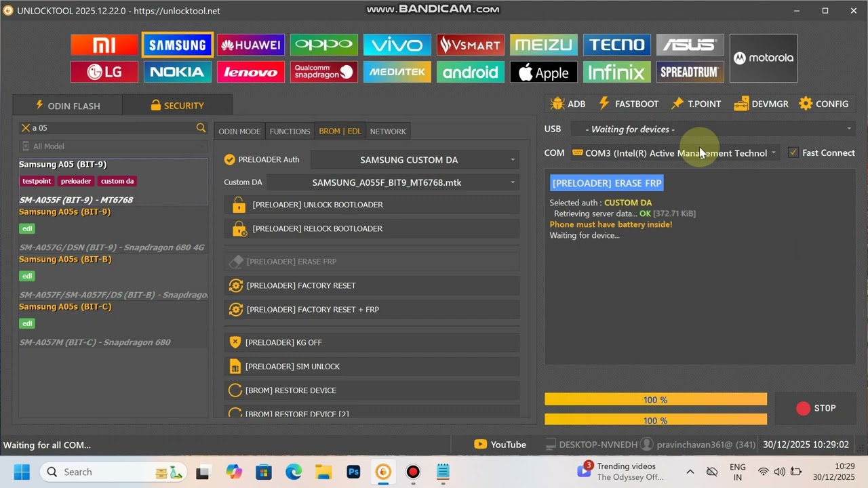Open the Huawei brand tile
This screenshot has height=488, width=868.
coord(251,45)
